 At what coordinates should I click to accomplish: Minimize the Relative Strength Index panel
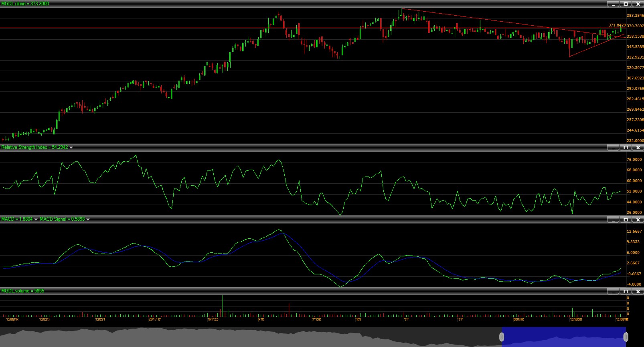613,148
